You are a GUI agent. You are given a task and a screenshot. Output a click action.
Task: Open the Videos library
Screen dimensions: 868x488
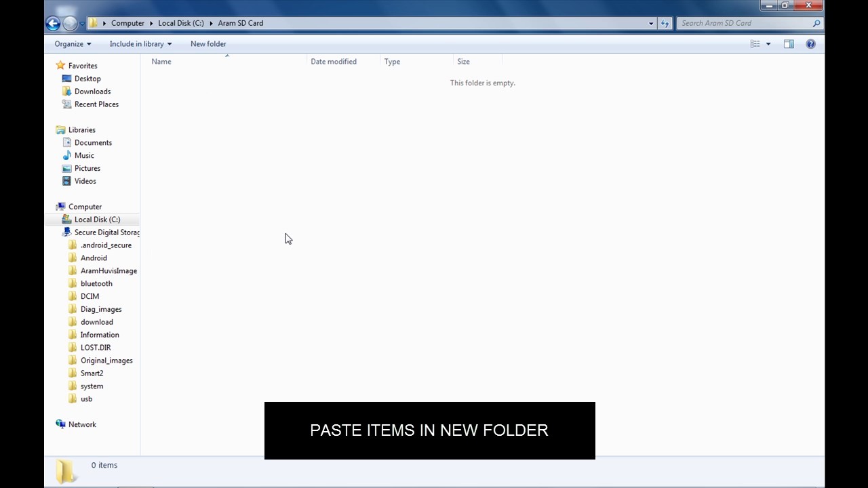tap(85, 182)
